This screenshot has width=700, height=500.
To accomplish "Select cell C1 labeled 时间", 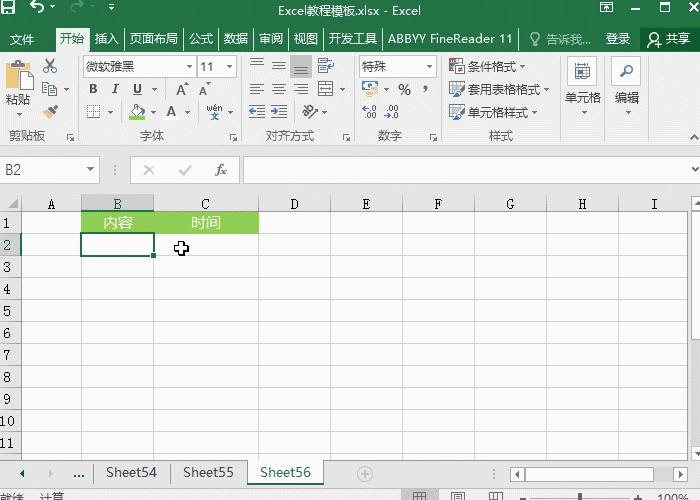I will (x=206, y=222).
